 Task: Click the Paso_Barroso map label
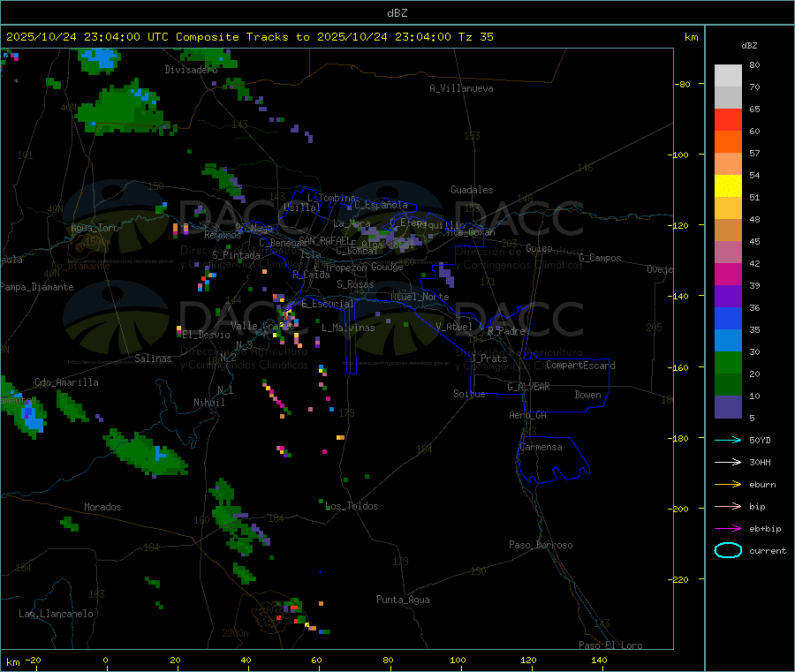[x=541, y=545]
